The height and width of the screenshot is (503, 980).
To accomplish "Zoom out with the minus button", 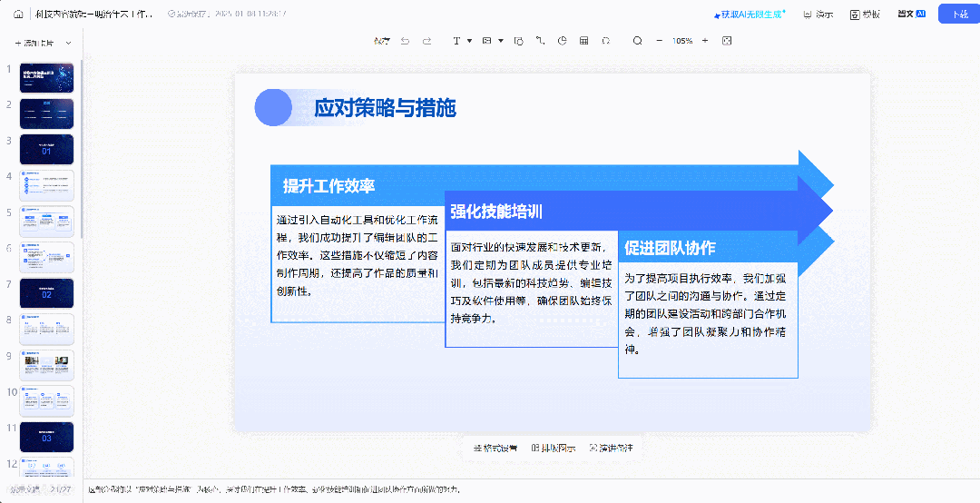I will point(660,41).
